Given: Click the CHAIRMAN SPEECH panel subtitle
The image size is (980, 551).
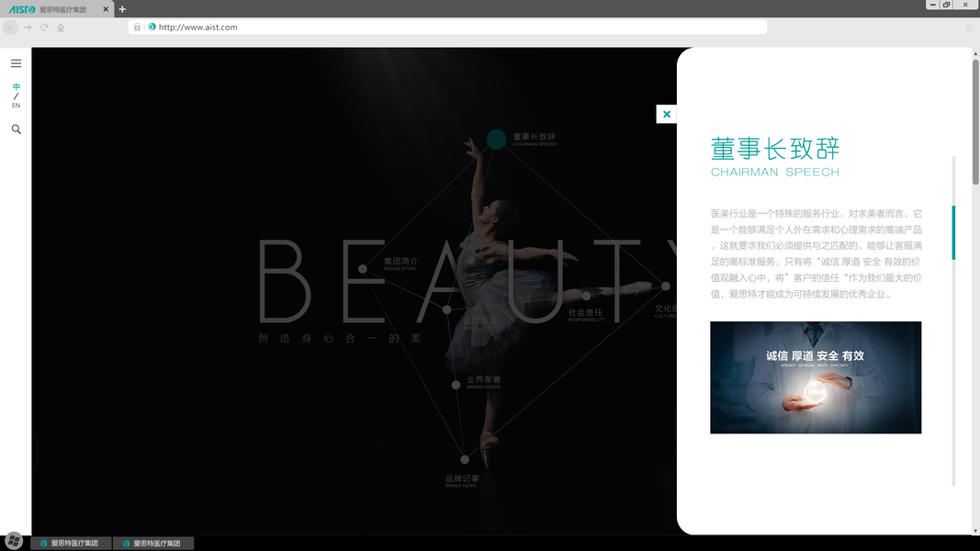Looking at the screenshot, I should pos(775,172).
